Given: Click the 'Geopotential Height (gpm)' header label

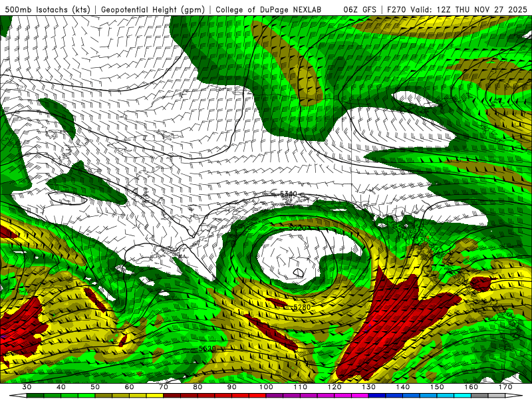Looking at the screenshot, I should 153,10.
